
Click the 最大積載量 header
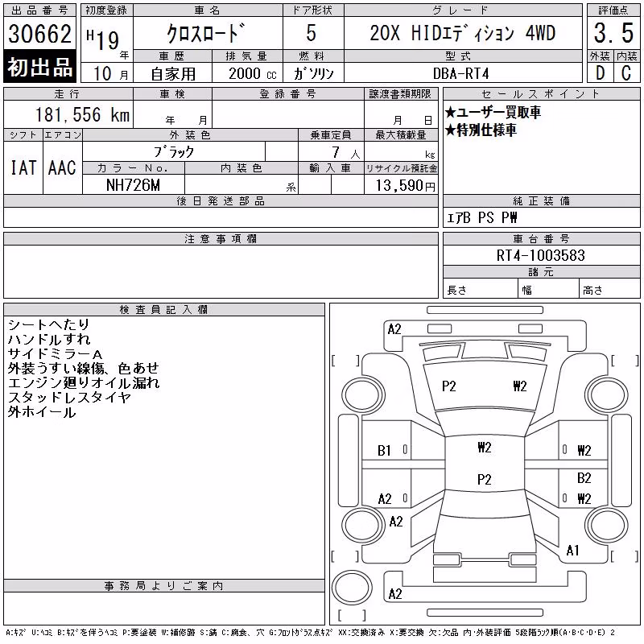point(401,134)
